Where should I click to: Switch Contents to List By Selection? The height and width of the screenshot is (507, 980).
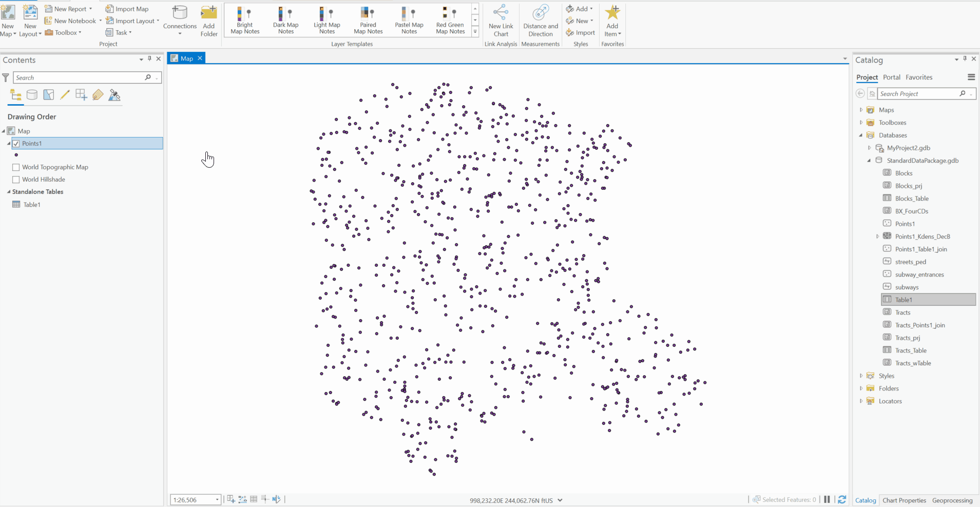click(48, 95)
